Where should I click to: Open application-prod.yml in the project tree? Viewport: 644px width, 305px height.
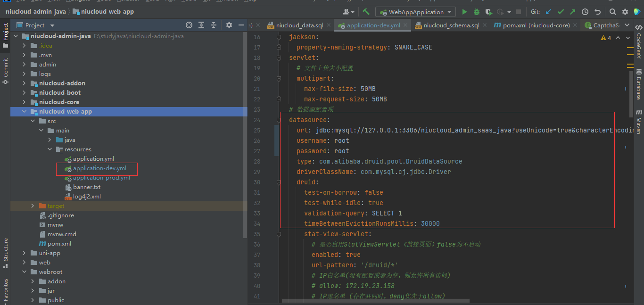(101, 178)
